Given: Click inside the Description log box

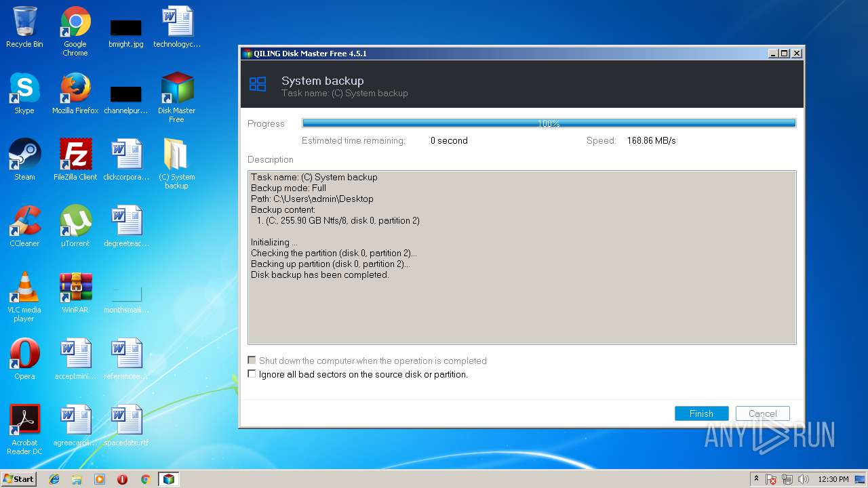Looking at the screenshot, I should click(521, 258).
